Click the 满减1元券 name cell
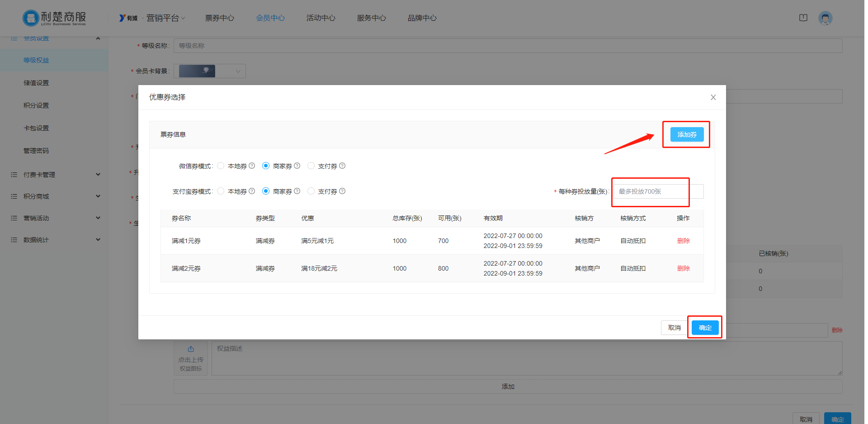868x424 pixels. point(186,241)
